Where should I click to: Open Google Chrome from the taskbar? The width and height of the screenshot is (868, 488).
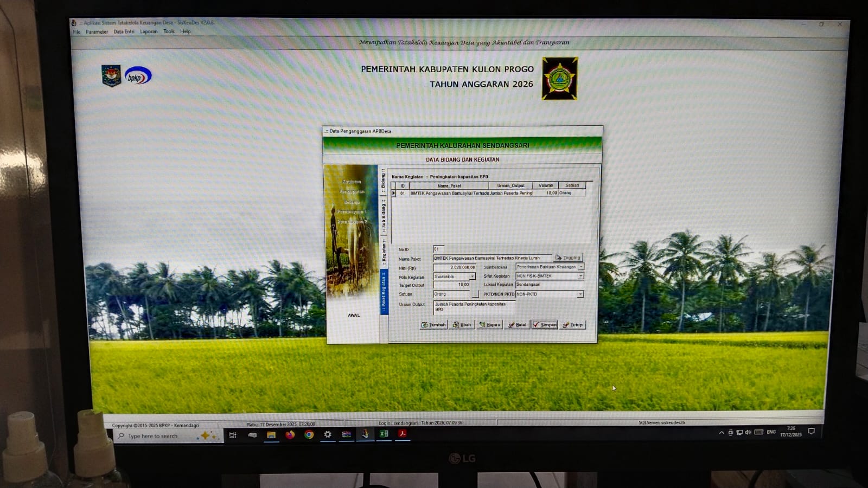coord(309,435)
